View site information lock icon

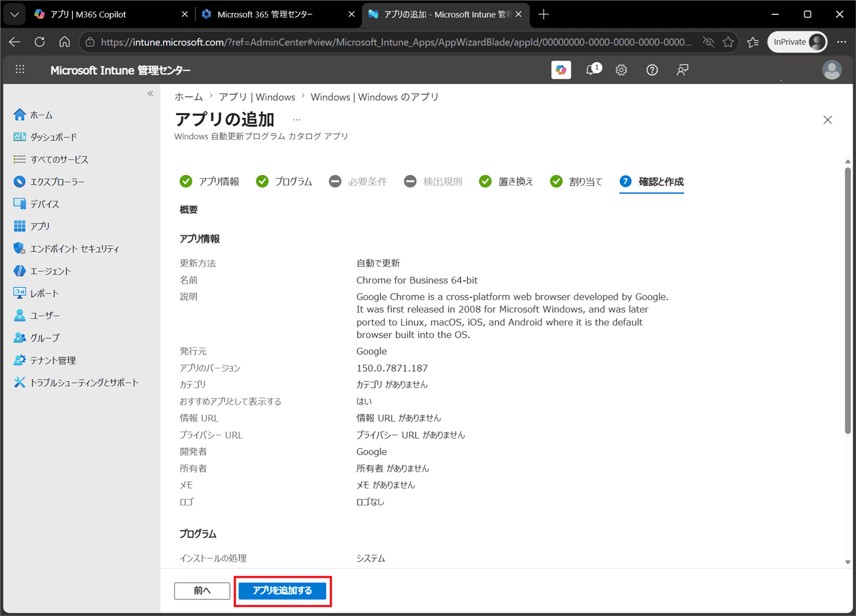90,42
